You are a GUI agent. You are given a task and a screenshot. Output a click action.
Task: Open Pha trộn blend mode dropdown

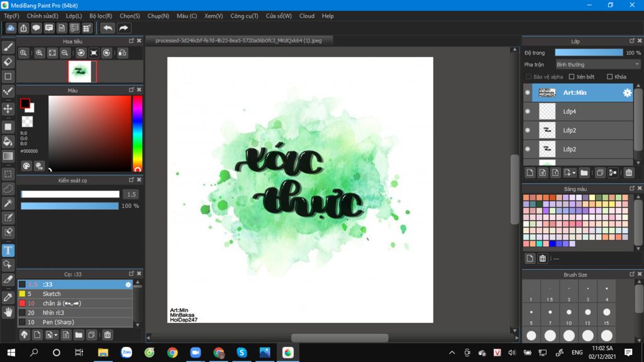[x=597, y=65]
